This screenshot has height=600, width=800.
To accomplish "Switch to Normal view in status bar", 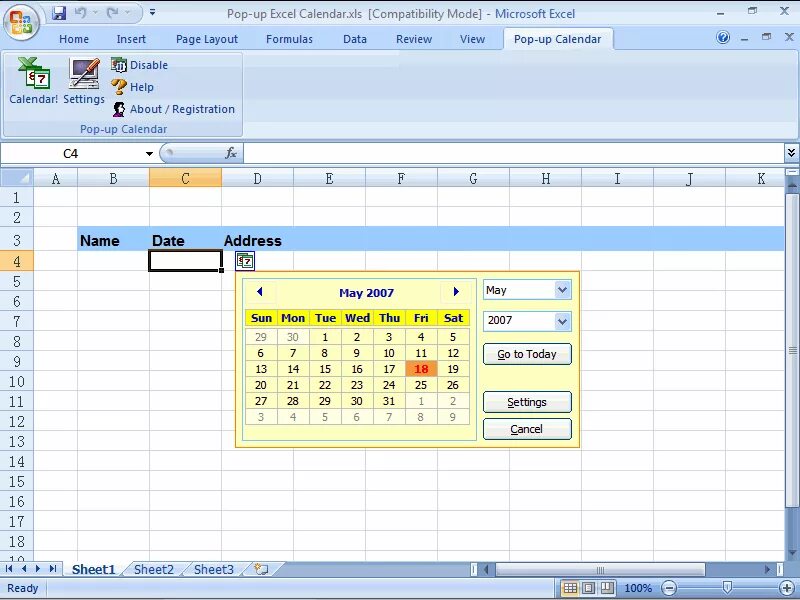I will 570,588.
